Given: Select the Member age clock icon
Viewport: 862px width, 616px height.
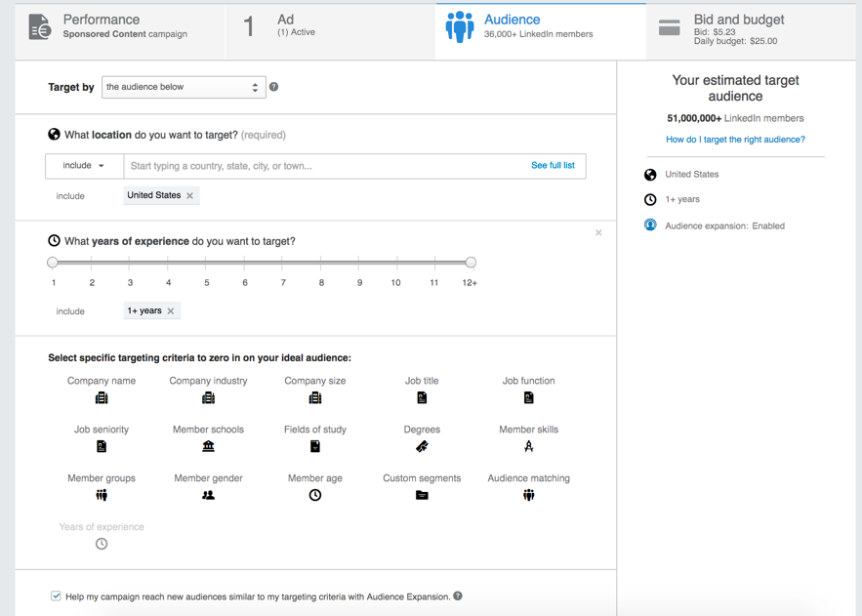Looking at the screenshot, I should [x=315, y=495].
